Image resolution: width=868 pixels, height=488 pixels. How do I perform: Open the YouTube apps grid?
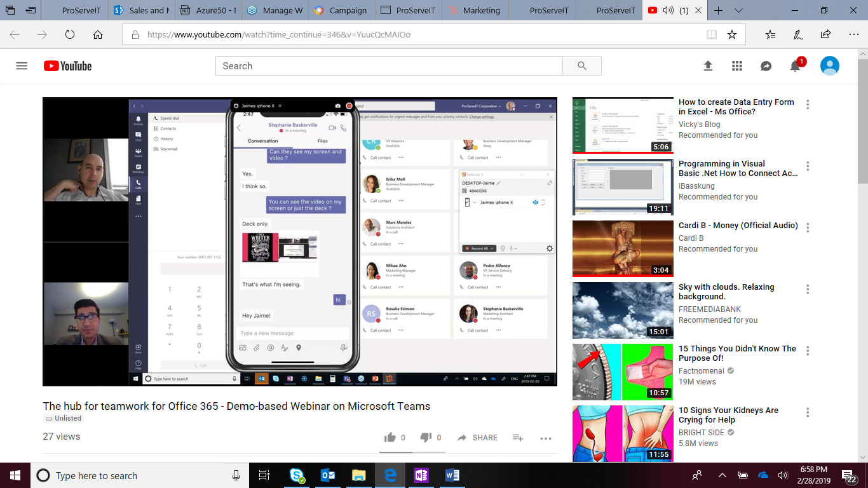736,65
